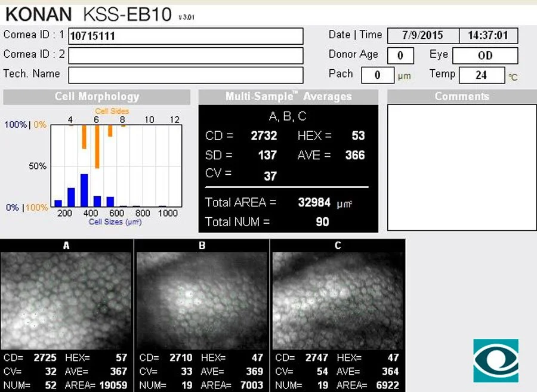The height and width of the screenshot is (392, 537).
Task: Click the average CD value 2732
Action: [264, 136]
